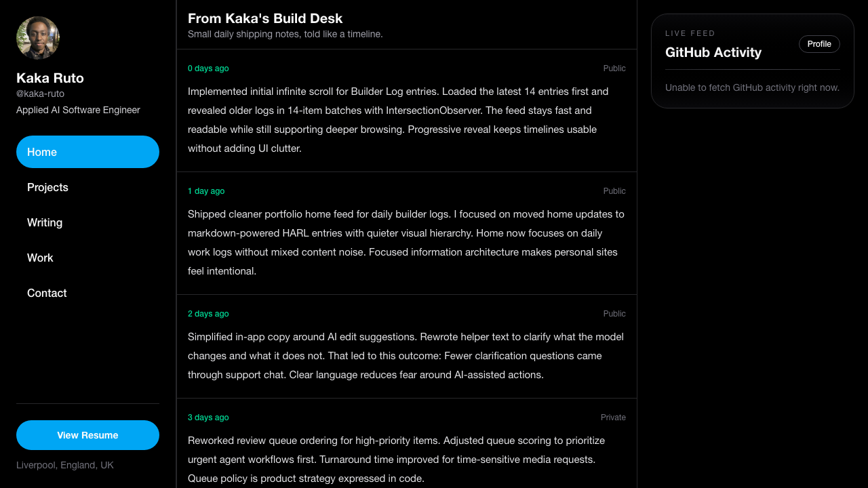This screenshot has width=868, height=488.
Task: Click the 'From Kaka's Build Desk' title
Action: point(265,18)
